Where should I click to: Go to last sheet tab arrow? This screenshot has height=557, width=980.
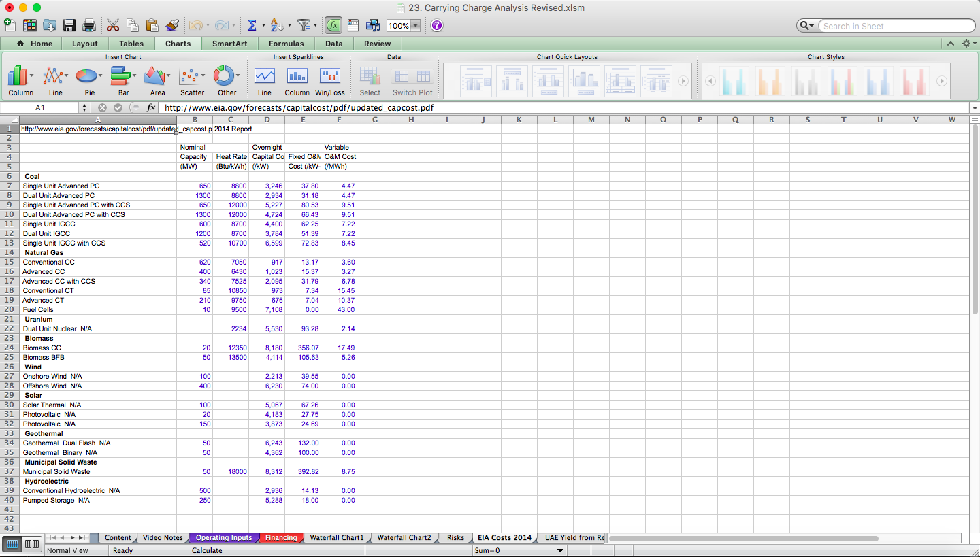[x=82, y=537]
